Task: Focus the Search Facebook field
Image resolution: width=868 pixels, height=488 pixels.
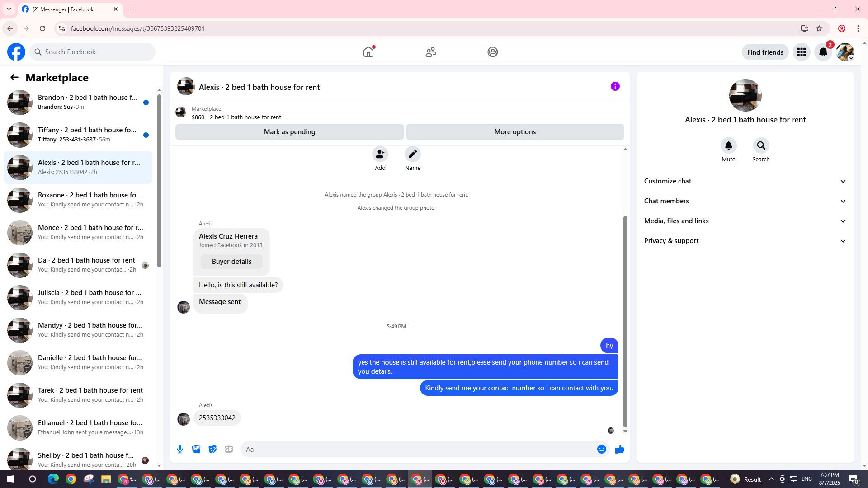Action: pyautogui.click(x=93, y=52)
